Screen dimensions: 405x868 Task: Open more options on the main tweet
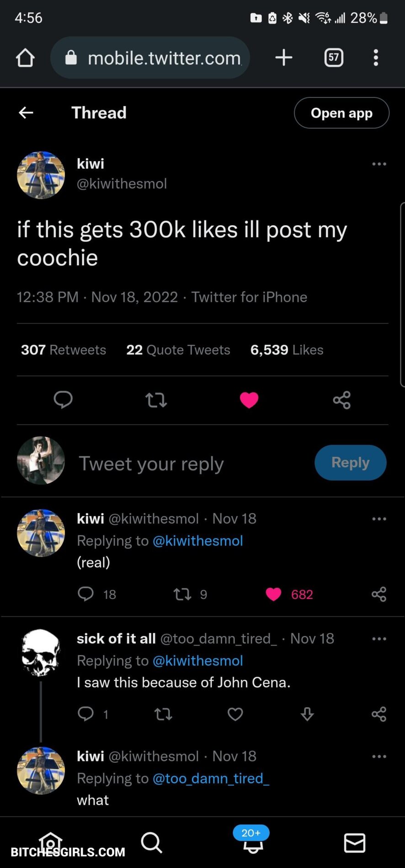379,164
